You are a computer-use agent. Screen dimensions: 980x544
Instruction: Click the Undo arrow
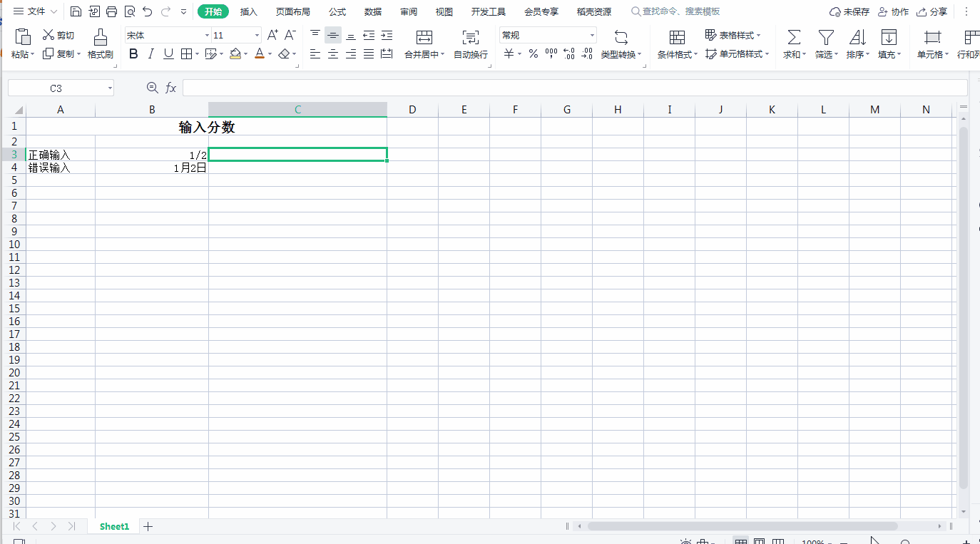point(147,11)
